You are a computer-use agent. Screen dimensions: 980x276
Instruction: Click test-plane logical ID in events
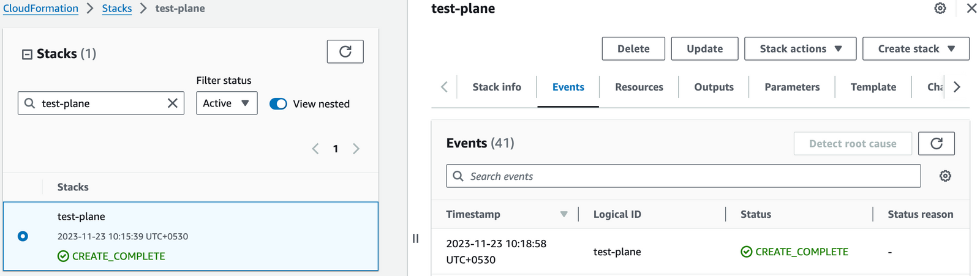point(617,252)
